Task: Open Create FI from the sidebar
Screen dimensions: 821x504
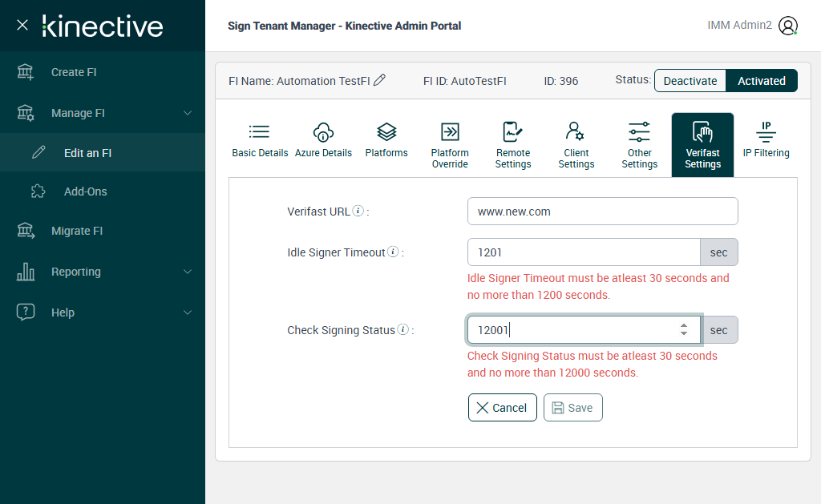Action: 103,72
